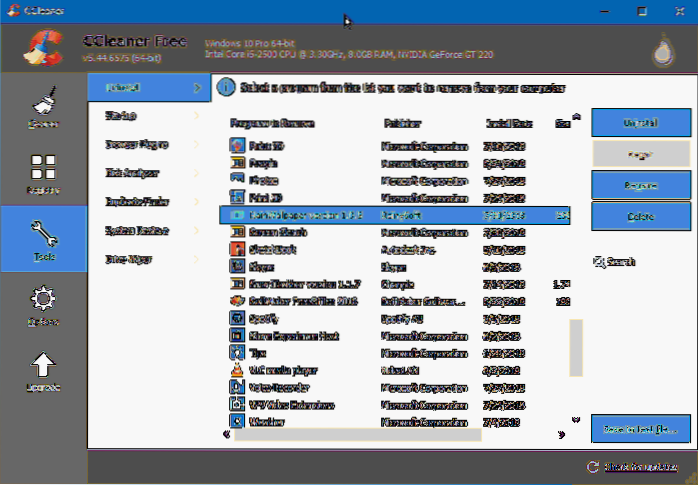698x485 pixels.
Task: Click the Weather app icon
Action: (x=237, y=421)
